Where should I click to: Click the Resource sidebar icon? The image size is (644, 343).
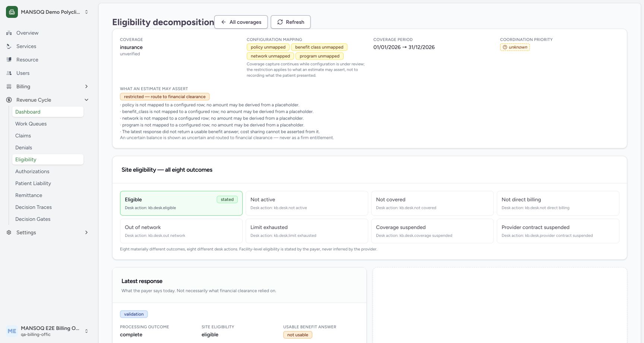click(9, 60)
